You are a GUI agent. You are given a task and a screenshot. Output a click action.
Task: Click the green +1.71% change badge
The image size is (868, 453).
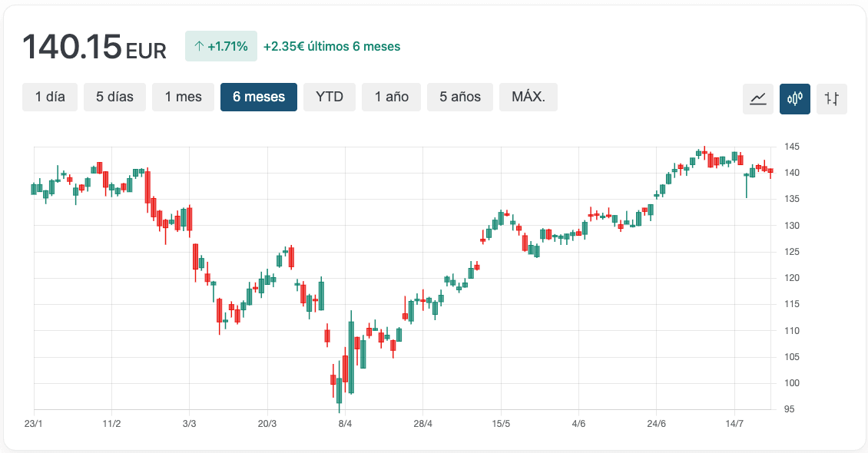click(221, 46)
